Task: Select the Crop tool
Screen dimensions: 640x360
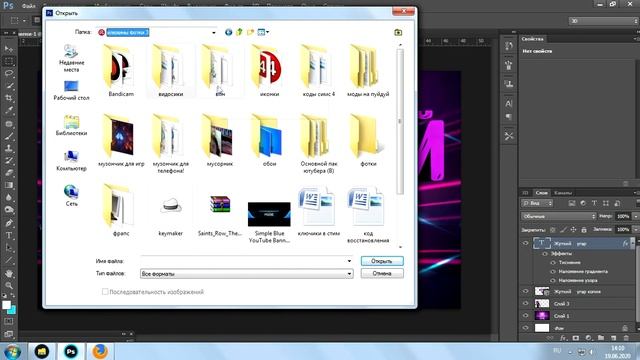Action: point(9,98)
